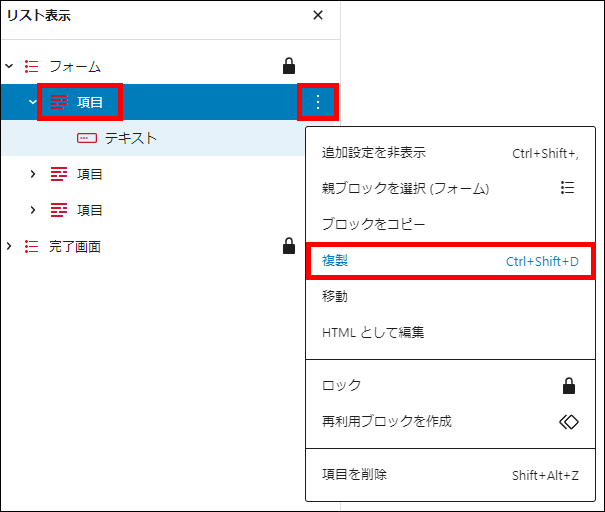Select the 完了画面 block row text

[75, 247]
